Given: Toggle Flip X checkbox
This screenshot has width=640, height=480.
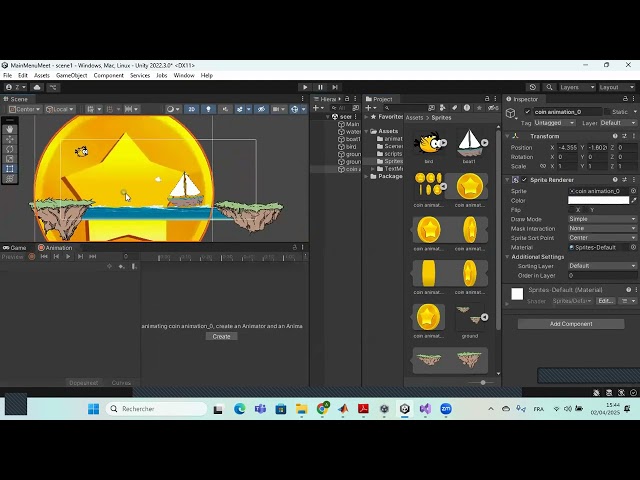Looking at the screenshot, I should click(x=571, y=210).
